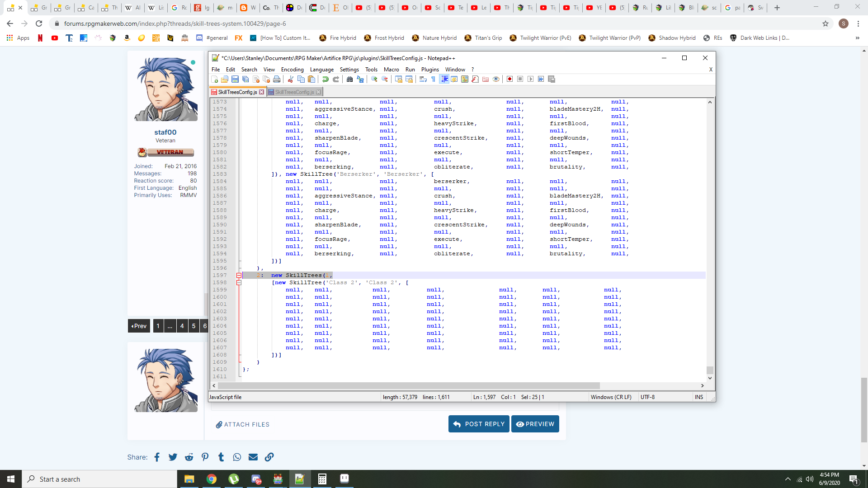Click the Copy toolbar icon
Viewport: 868px width, 488px height.
(x=301, y=79)
